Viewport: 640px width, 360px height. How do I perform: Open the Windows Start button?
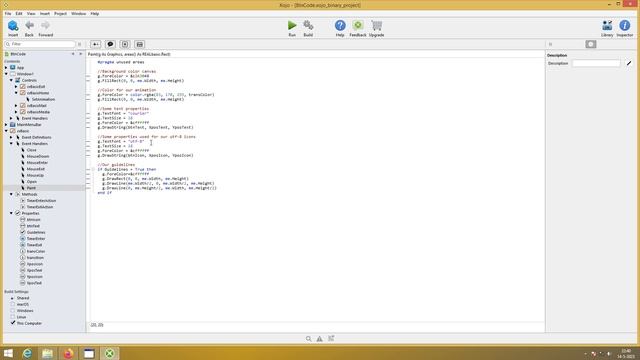[8, 353]
